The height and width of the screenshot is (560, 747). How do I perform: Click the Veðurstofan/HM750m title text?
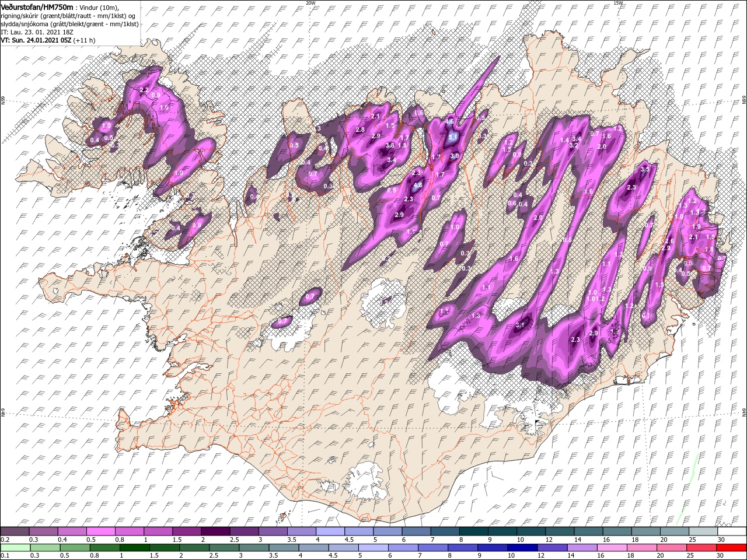point(37,7)
